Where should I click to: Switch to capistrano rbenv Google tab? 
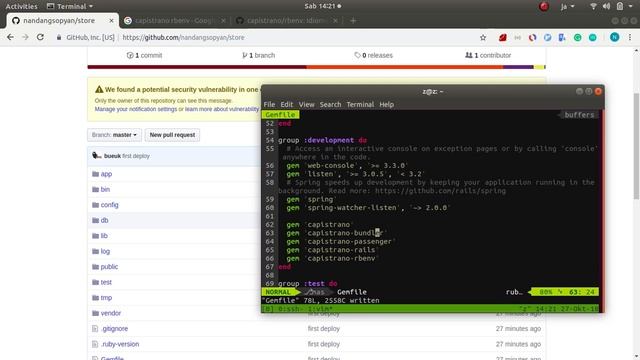coord(173,20)
